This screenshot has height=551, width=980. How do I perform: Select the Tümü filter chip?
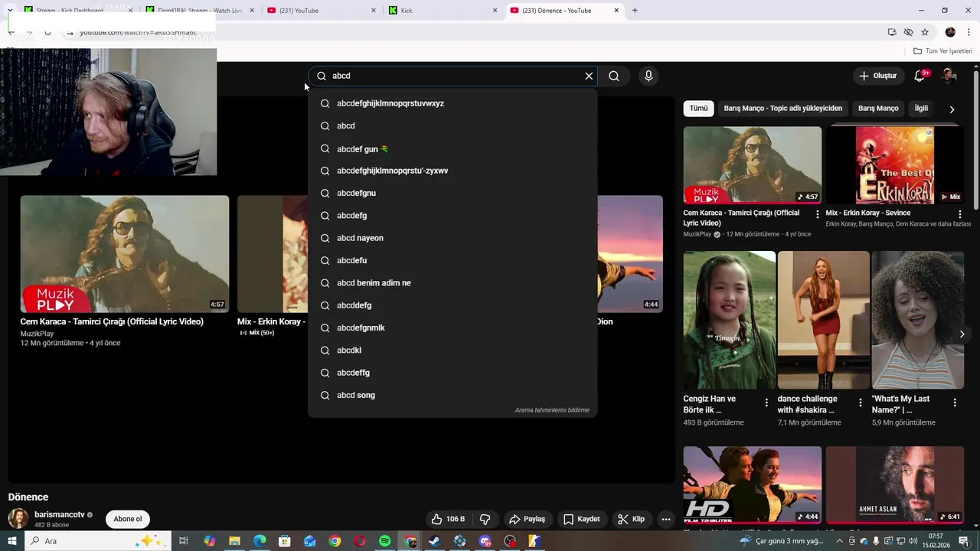(698, 109)
